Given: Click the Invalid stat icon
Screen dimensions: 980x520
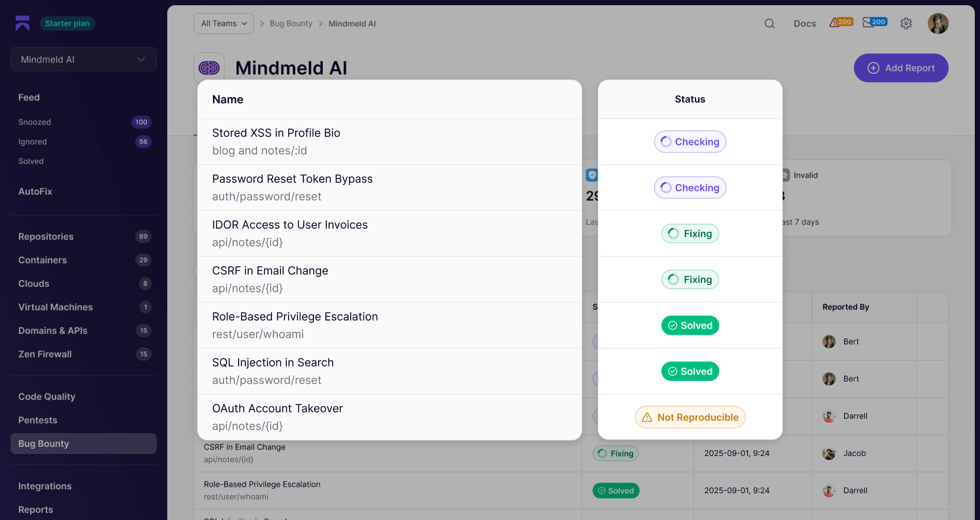Looking at the screenshot, I should pos(786,175).
